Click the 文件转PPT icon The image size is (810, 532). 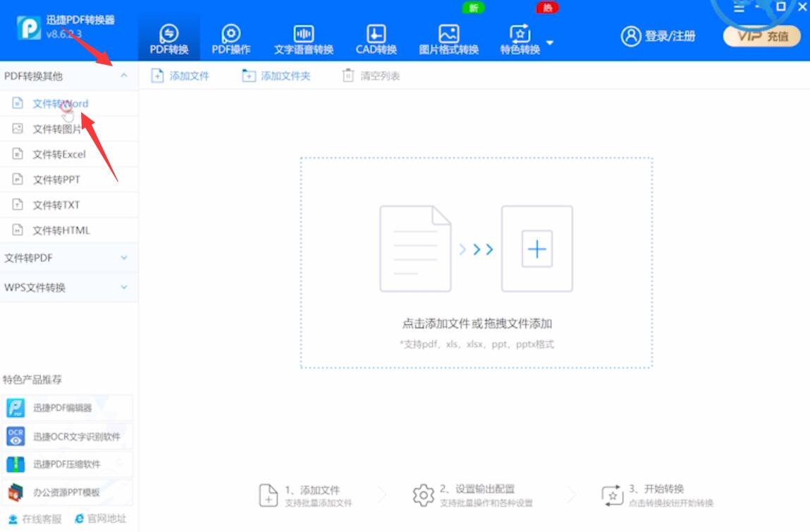tap(18, 179)
